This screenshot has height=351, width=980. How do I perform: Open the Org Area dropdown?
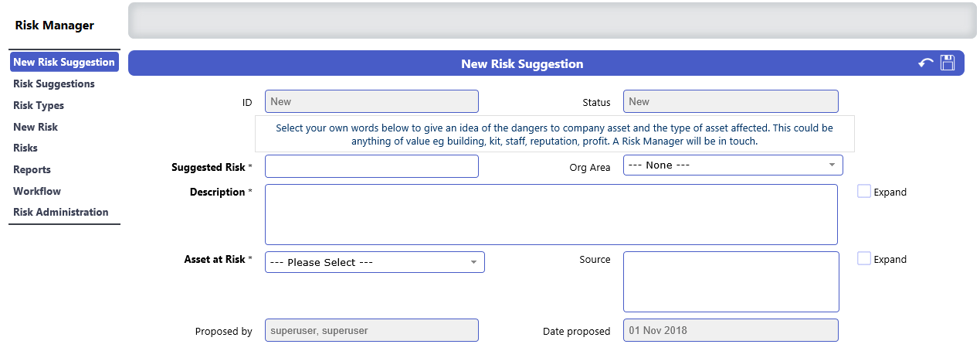(733, 165)
